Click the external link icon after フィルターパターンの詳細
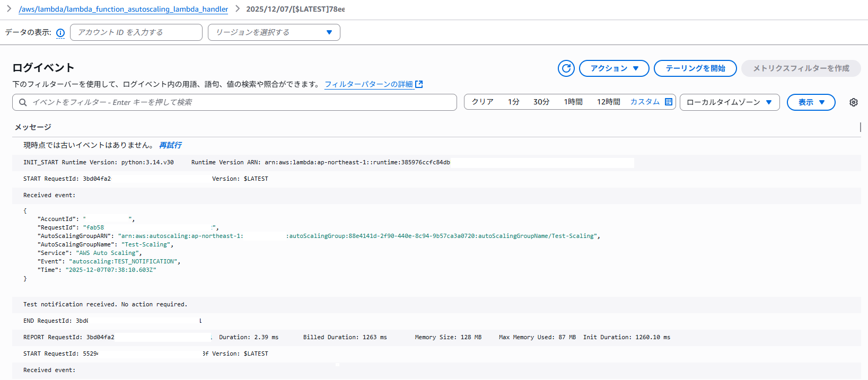The height and width of the screenshot is (380, 868). point(419,84)
